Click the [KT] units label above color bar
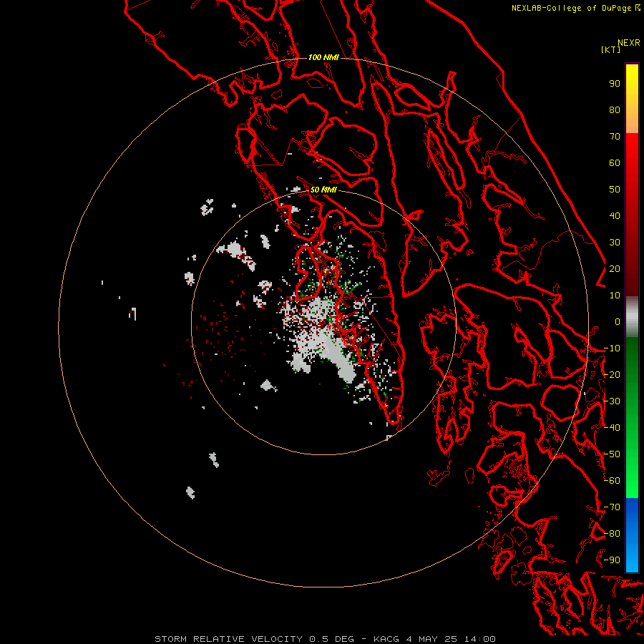This screenshot has width=644, height=644. tap(610, 49)
